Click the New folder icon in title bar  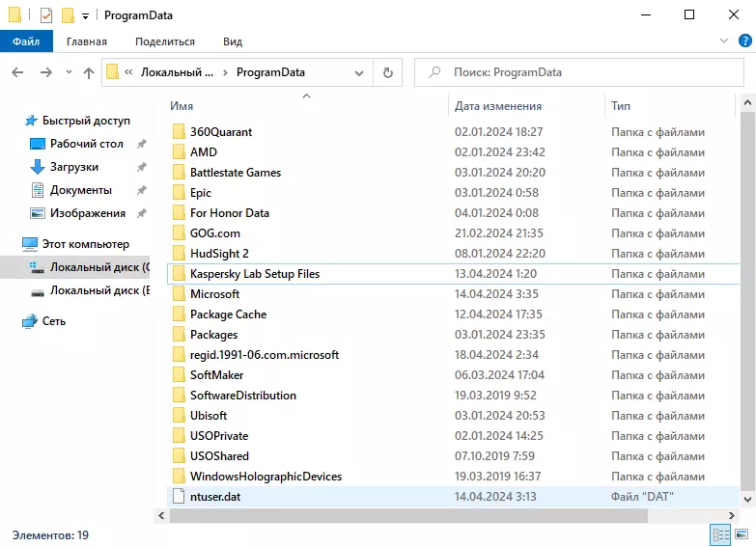[x=68, y=15]
